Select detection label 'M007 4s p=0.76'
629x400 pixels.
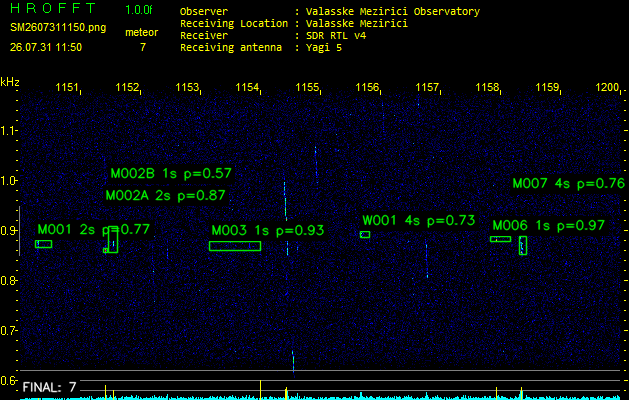click(x=569, y=184)
